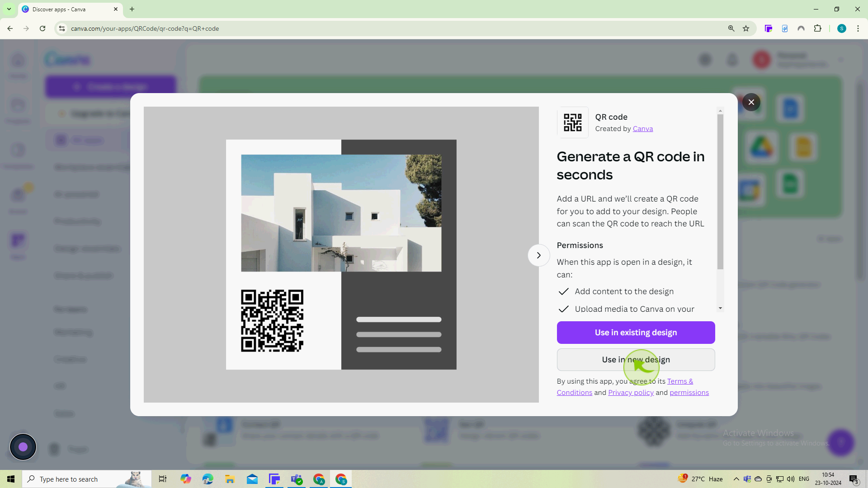Click the QR code preview image

[341, 255]
